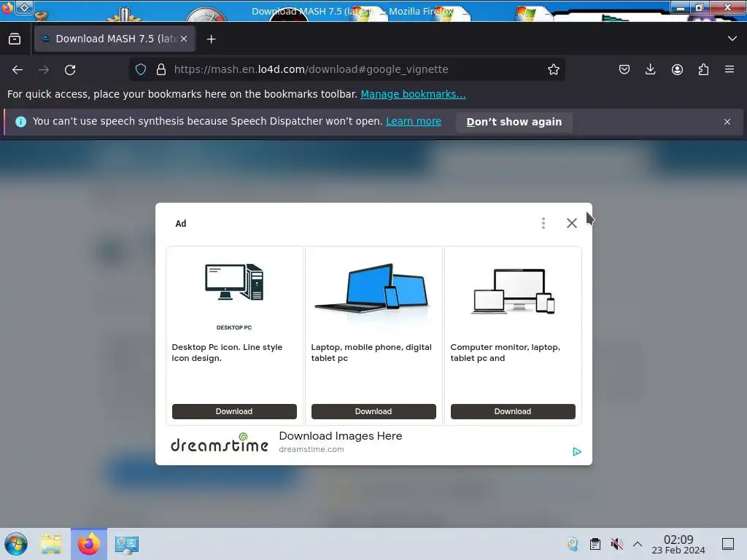Download the Computer monitor, laptop image
Image resolution: width=747 pixels, height=560 pixels.
coord(513,411)
